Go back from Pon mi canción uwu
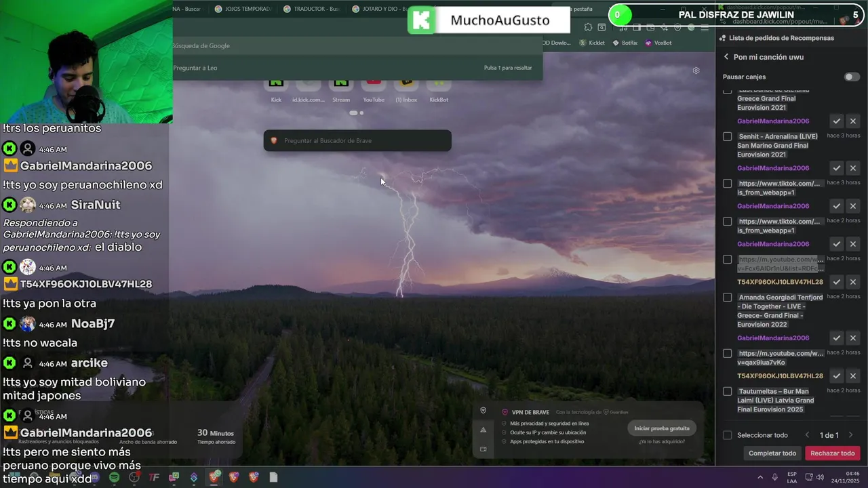Viewport: 868px width, 488px height. (x=726, y=57)
